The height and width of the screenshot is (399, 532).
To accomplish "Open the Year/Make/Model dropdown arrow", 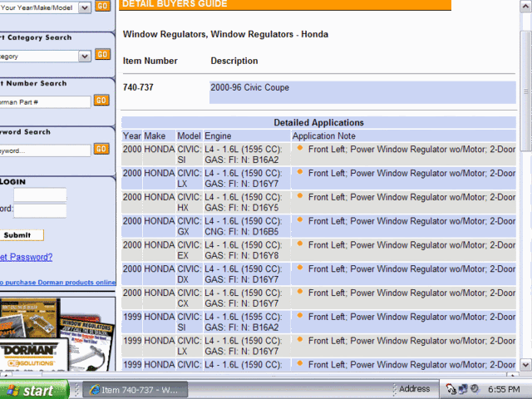I will tap(85, 7).
